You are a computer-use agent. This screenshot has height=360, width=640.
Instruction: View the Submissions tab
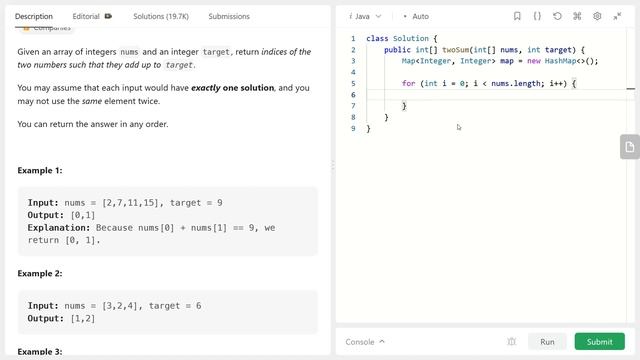[x=229, y=16]
